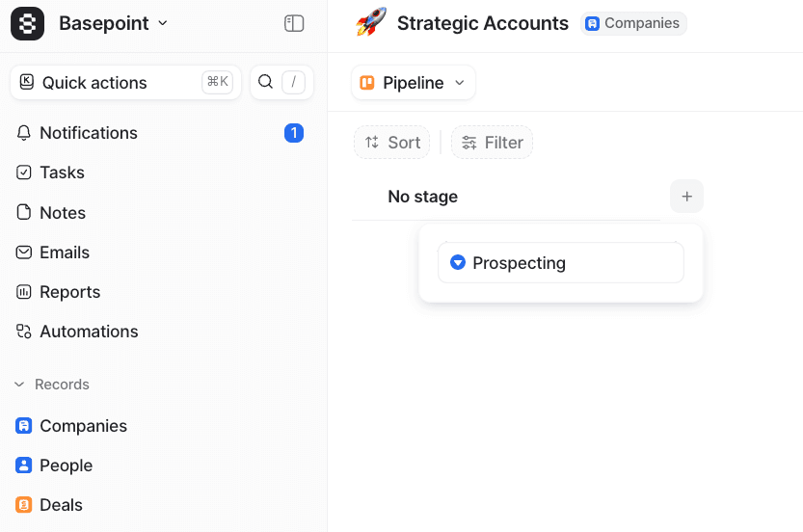The height and width of the screenshot is (532, 803).
Task: Click the Notifications bell icon
Action: (x=24, y=133)
